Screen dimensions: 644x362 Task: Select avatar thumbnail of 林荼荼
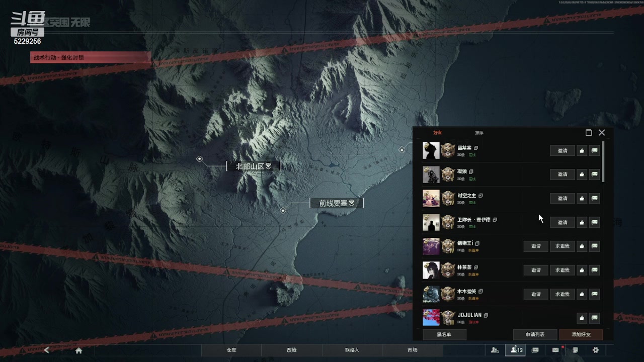(x=431, y=270)
